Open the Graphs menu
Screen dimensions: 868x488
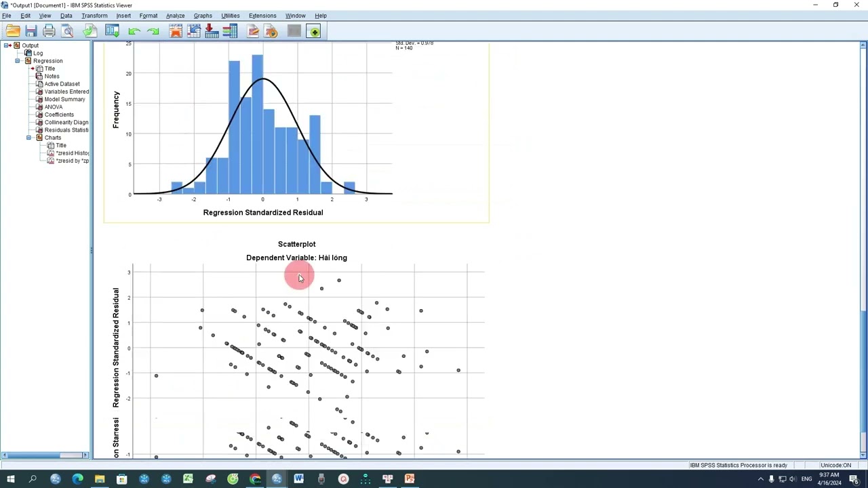click(203, 16)
